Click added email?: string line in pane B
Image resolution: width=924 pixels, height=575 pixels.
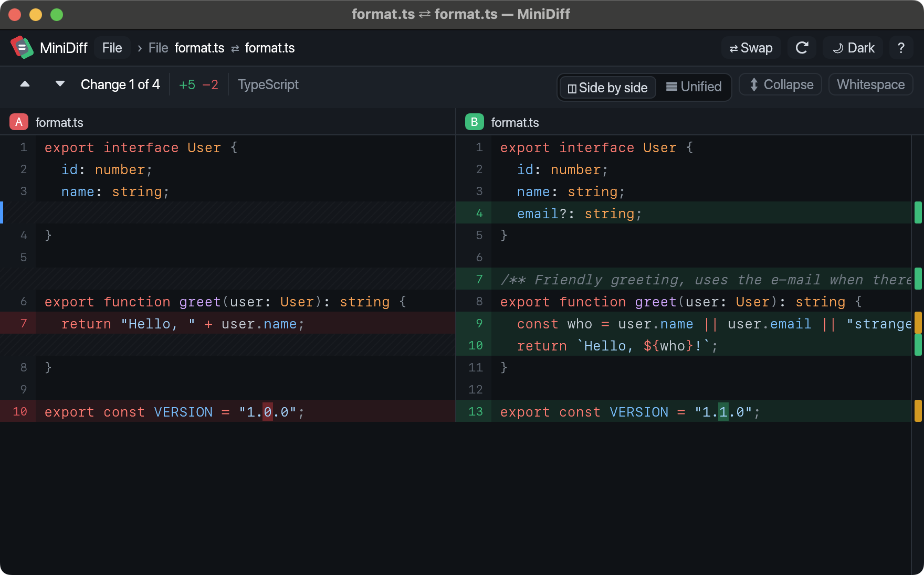click(684, 213)
